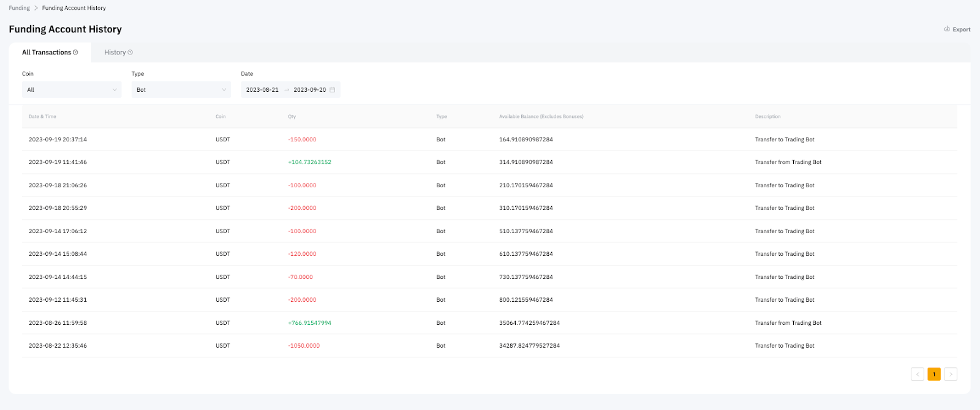Click help icon beside History tab
980x410 pixels.
(x=130, y=53)
